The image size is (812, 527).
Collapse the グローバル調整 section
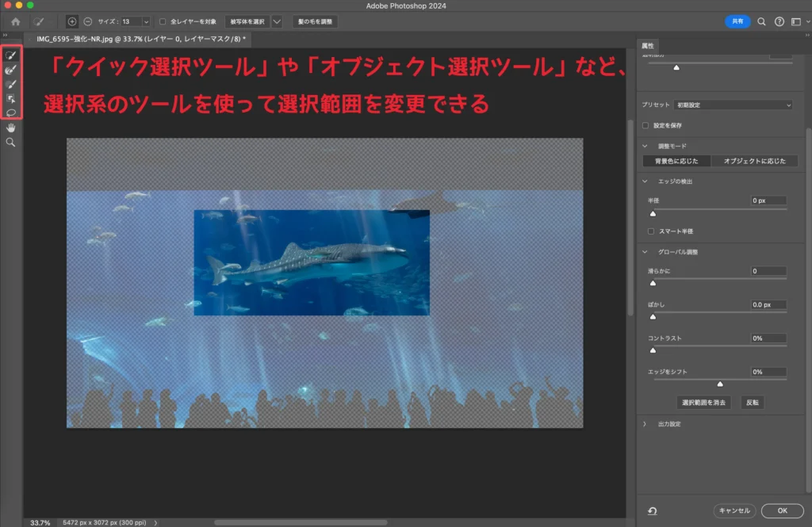pos(645,252)
